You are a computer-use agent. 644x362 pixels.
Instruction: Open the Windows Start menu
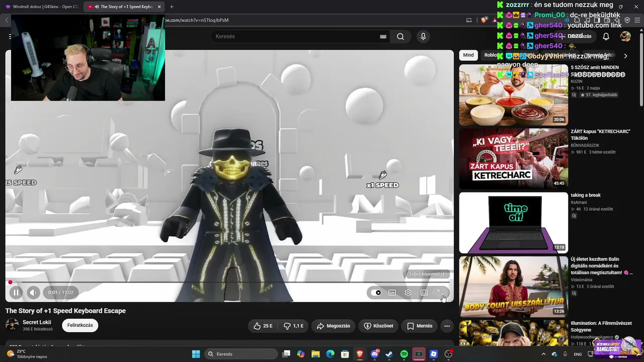[196, 354]
